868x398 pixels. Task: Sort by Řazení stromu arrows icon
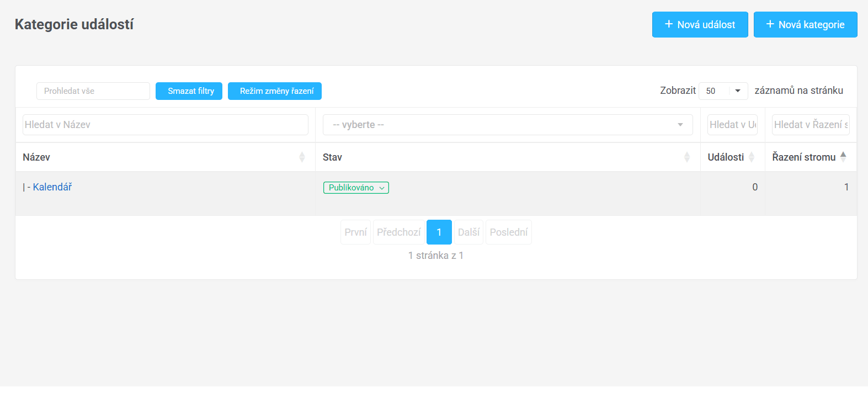[843, 157]
